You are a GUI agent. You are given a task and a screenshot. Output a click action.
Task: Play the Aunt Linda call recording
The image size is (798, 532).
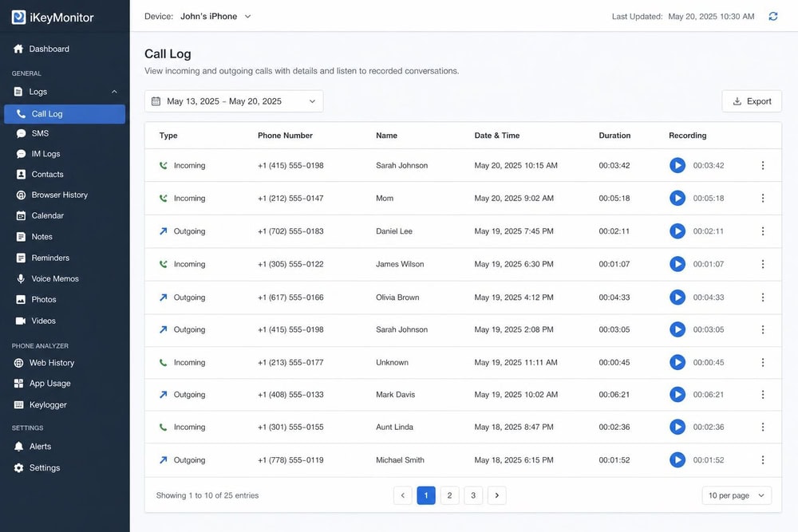coord(678,427)
